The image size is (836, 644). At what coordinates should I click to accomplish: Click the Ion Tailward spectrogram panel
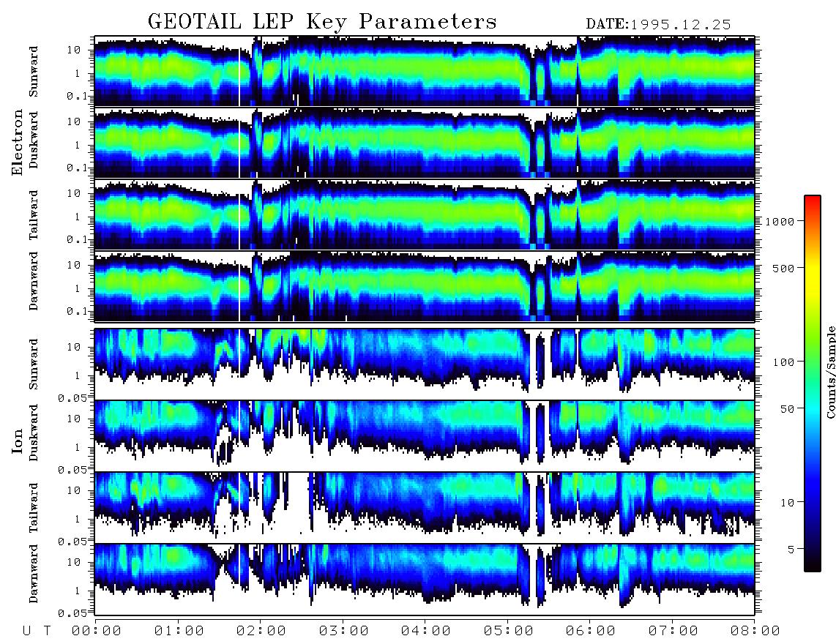(425, 508)
